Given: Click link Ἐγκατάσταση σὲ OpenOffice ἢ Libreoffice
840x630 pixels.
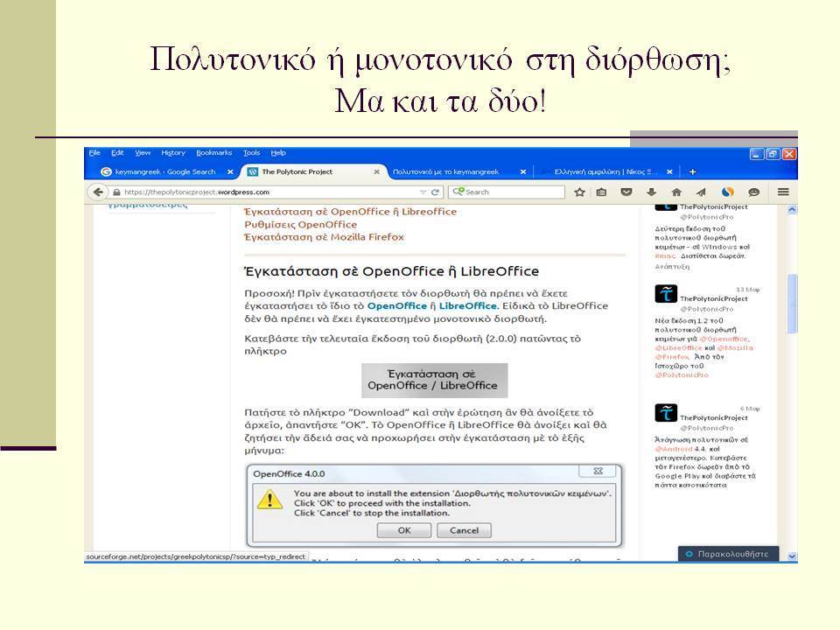Looking at the screenshot, I should click(x=350, y=212).
